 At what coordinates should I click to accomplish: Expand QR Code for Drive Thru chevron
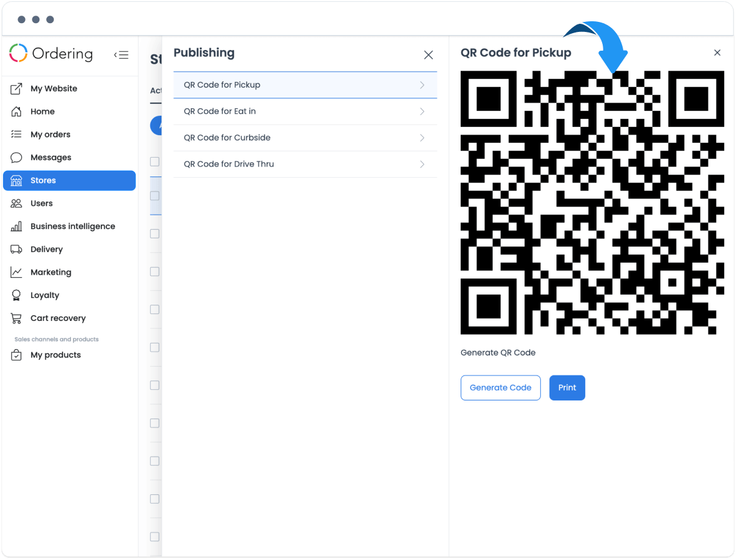422,164
